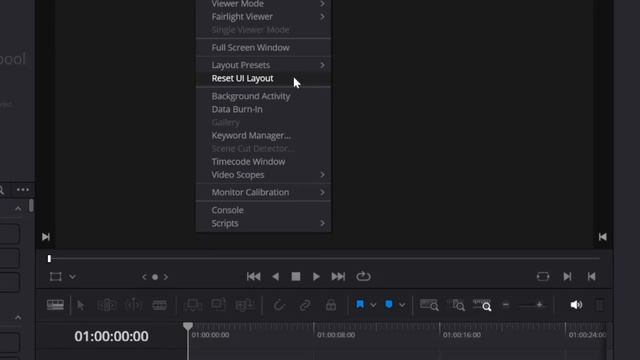Click Replace Clip icon
The width and height of the screenshot is (640, 360).
pos(244,305)
